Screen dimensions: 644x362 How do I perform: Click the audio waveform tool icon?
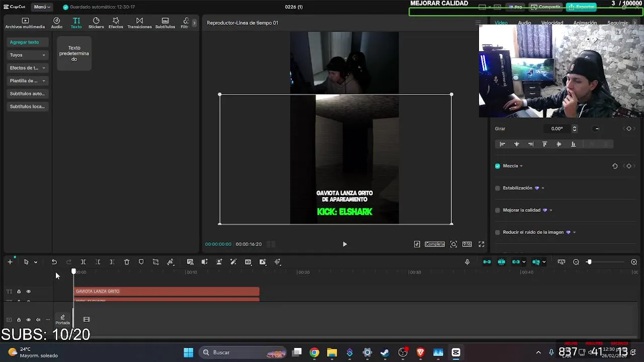277,262
